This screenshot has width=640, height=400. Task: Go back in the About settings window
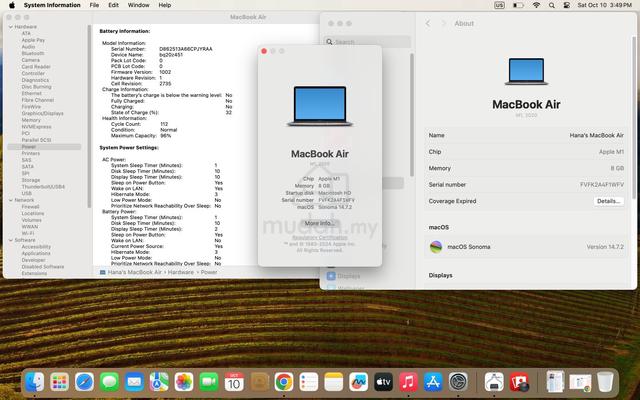coord(428,24)
